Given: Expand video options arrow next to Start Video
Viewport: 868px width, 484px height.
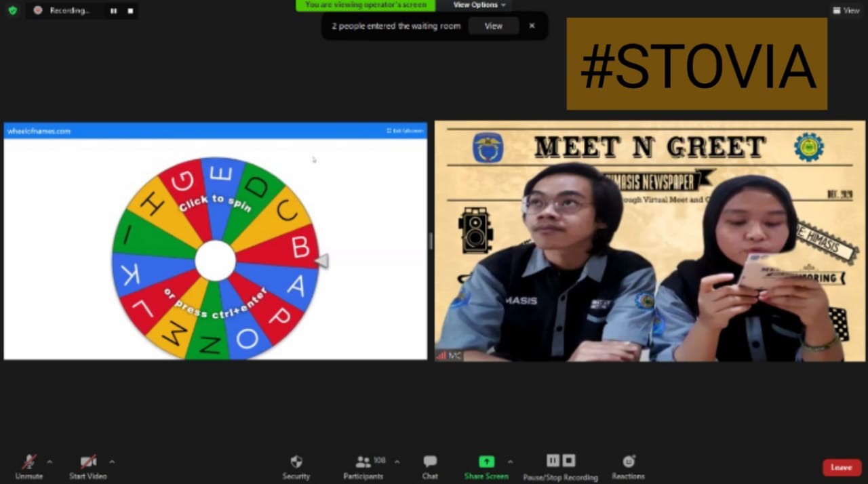Looking at the screenshot, I should [112, 462].
